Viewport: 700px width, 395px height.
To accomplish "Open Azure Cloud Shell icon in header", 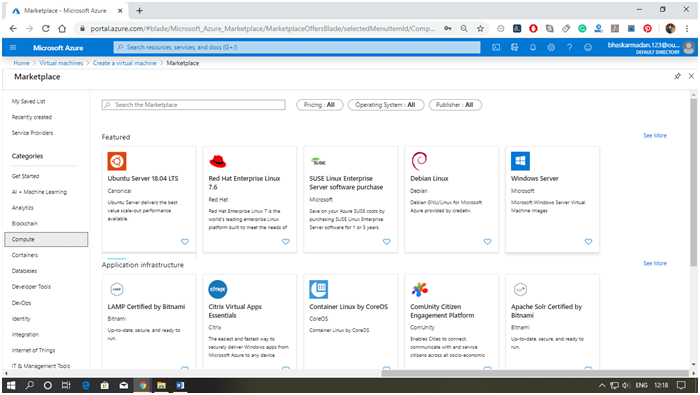I will pos(496,47).
